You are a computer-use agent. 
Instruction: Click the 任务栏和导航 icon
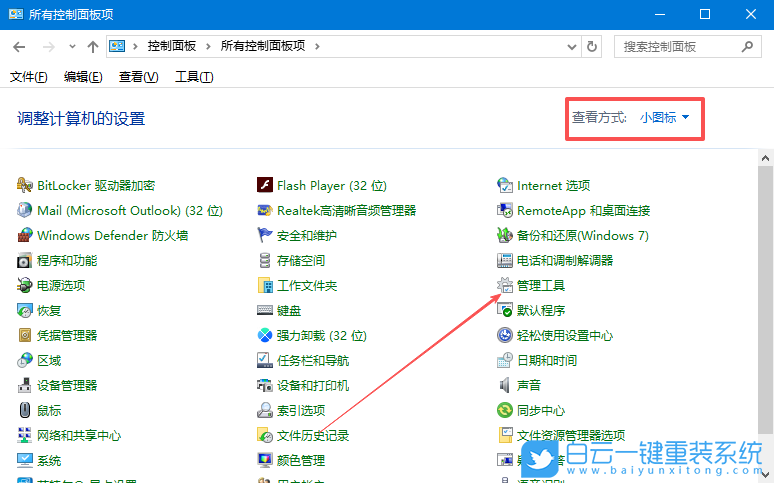tap(265, 361)
